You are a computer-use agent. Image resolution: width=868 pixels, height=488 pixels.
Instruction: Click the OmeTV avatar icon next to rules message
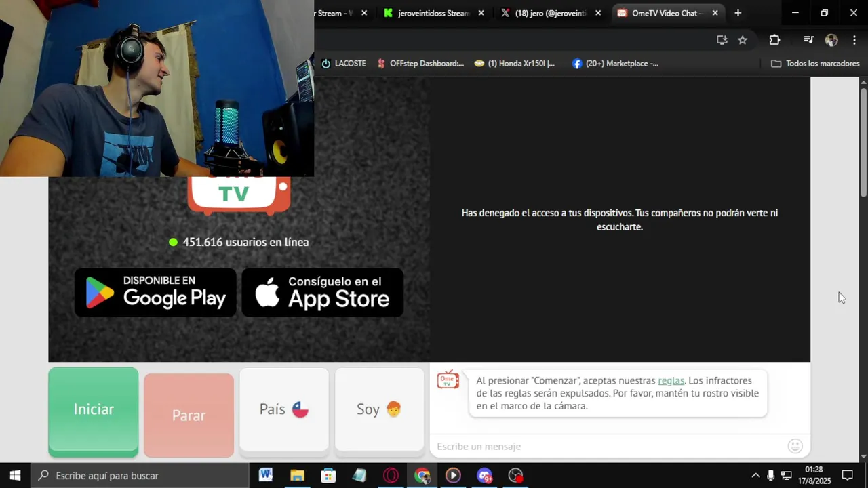448,380
